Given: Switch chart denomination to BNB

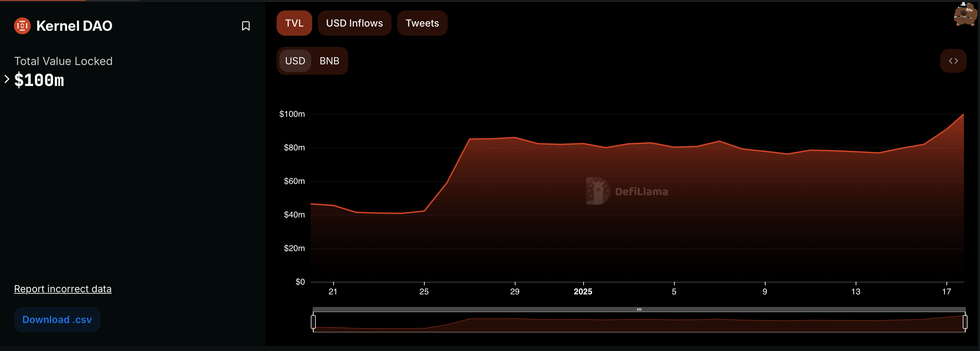Looking at the screenshot, I should pos(329,61).
